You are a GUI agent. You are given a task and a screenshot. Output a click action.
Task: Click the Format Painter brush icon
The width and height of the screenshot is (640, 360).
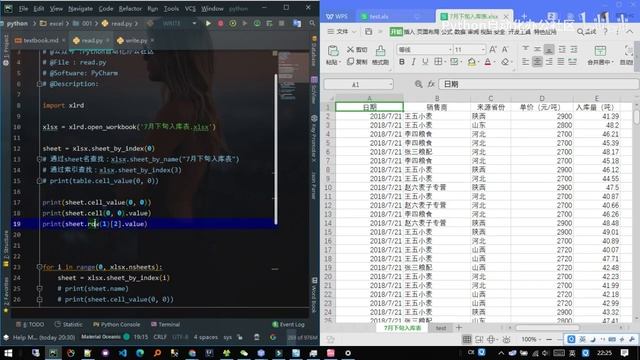click(x=380, y=51)
